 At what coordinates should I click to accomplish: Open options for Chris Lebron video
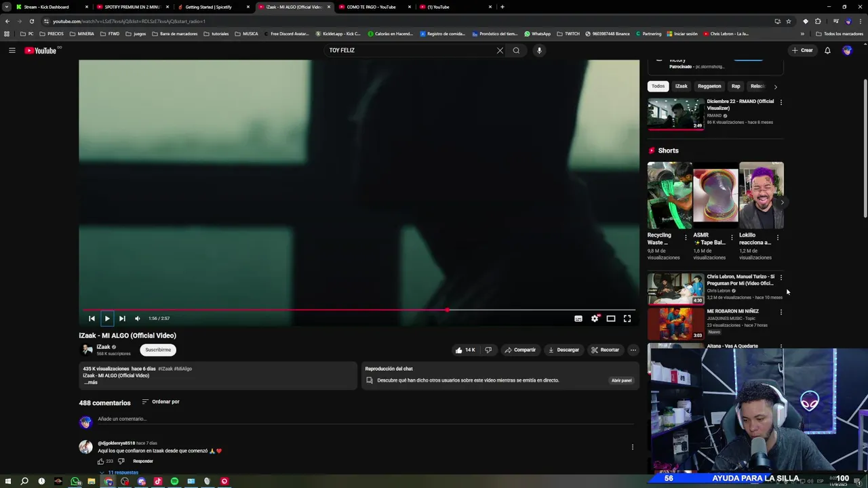[781, 277]
